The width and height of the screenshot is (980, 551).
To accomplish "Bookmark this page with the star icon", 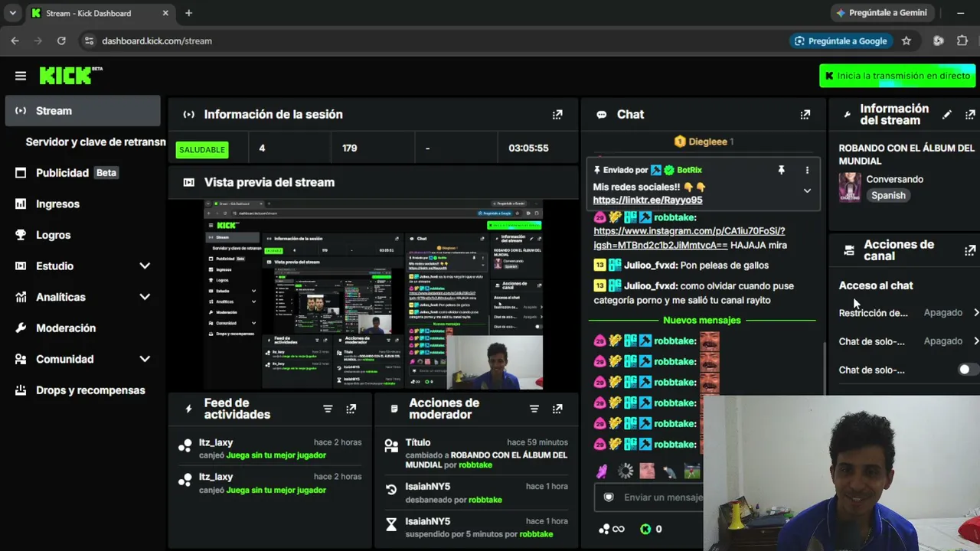I will (906, 41).
